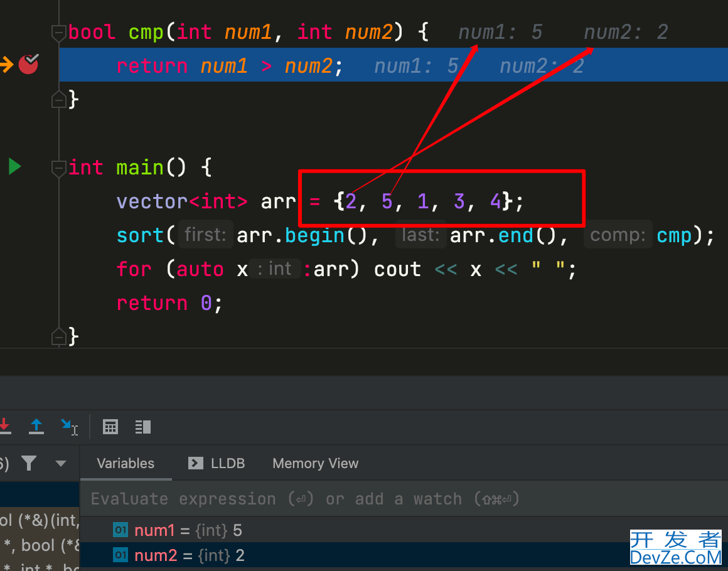728x571 pixels.
Task: Select the num2 variable row
Action: pyautogui.click(x=404, y=555)
